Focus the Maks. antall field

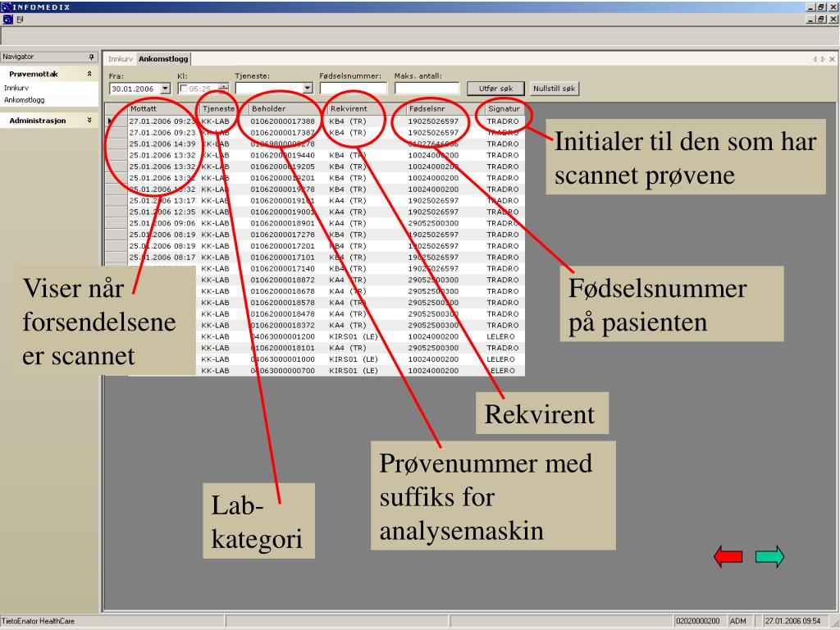(427, 89)
